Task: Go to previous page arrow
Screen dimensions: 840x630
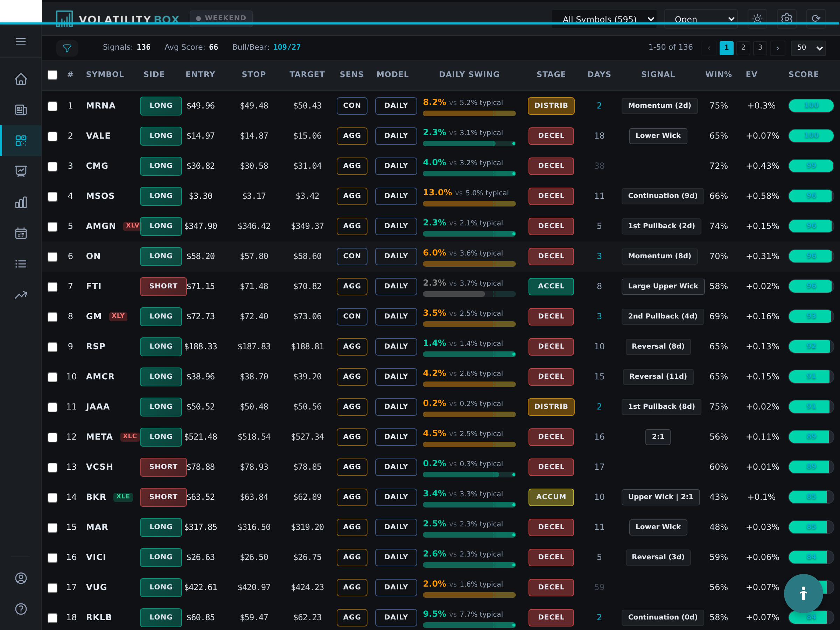Action: coord(709,48)
